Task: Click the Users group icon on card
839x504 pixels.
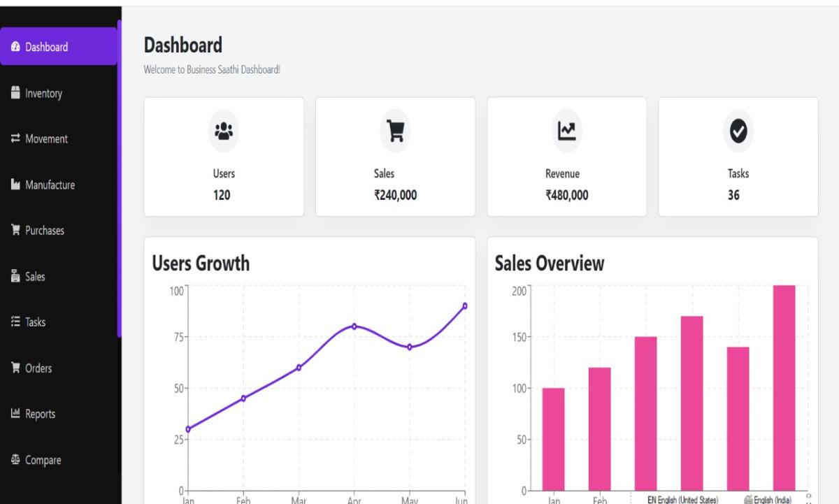Action: (x=224, y=131)
